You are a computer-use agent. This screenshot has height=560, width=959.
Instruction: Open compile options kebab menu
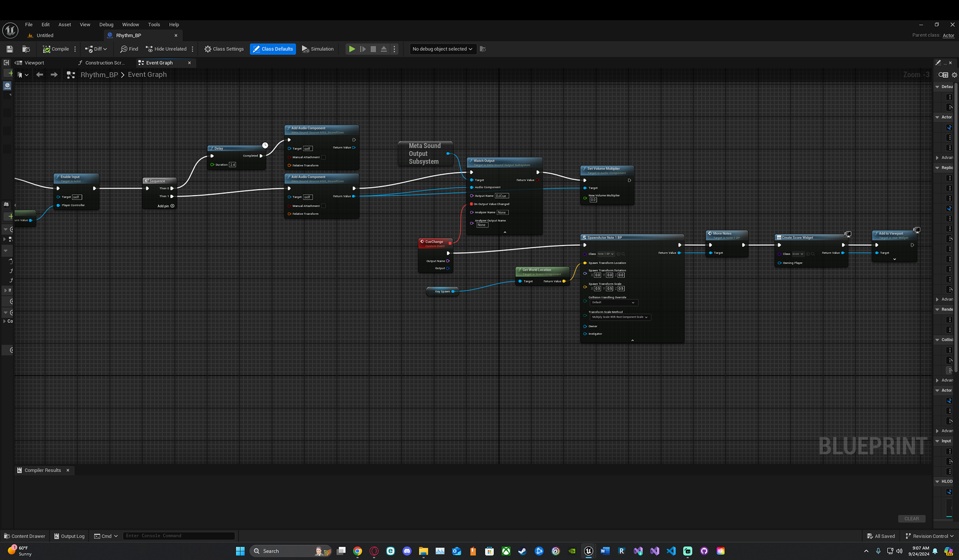[75, 49]
